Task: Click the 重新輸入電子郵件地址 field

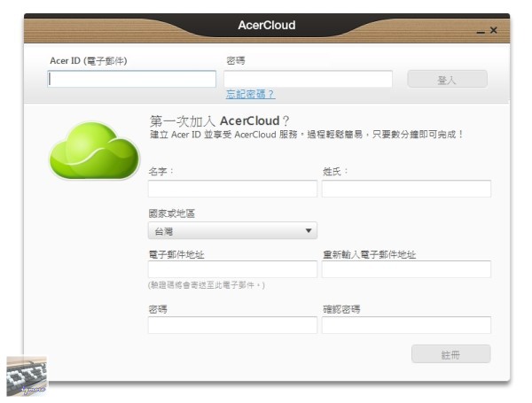Action: pyautogui.click(x=406, y=269)
